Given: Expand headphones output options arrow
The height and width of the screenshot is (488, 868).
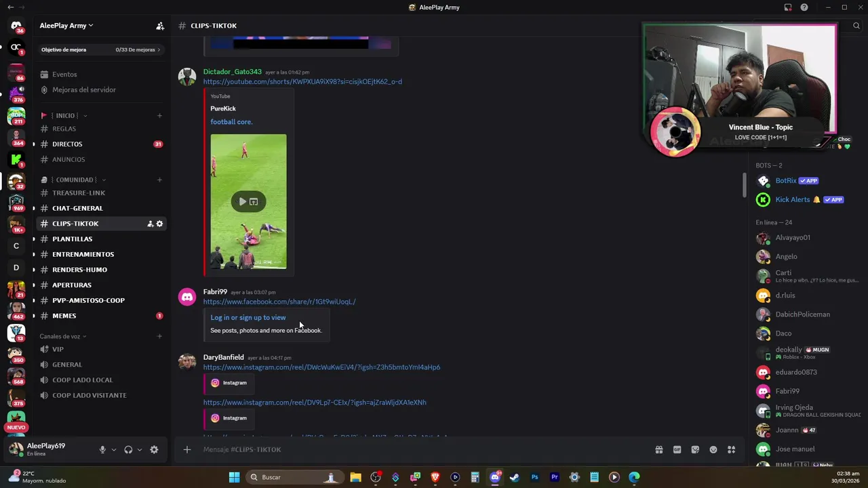Looking at the screenshot, I should [140, 449].
